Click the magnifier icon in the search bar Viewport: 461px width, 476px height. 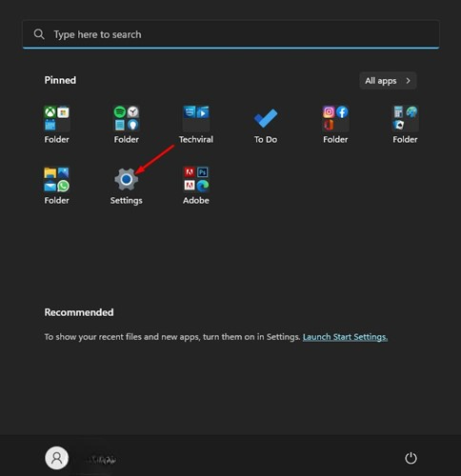(39, 34)
